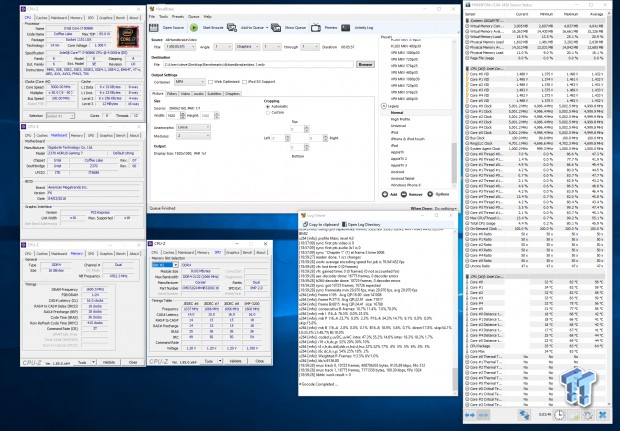Click HWiNFO logging start sheet icon
This screenshot has width=620, height=431.
[574, 415]
